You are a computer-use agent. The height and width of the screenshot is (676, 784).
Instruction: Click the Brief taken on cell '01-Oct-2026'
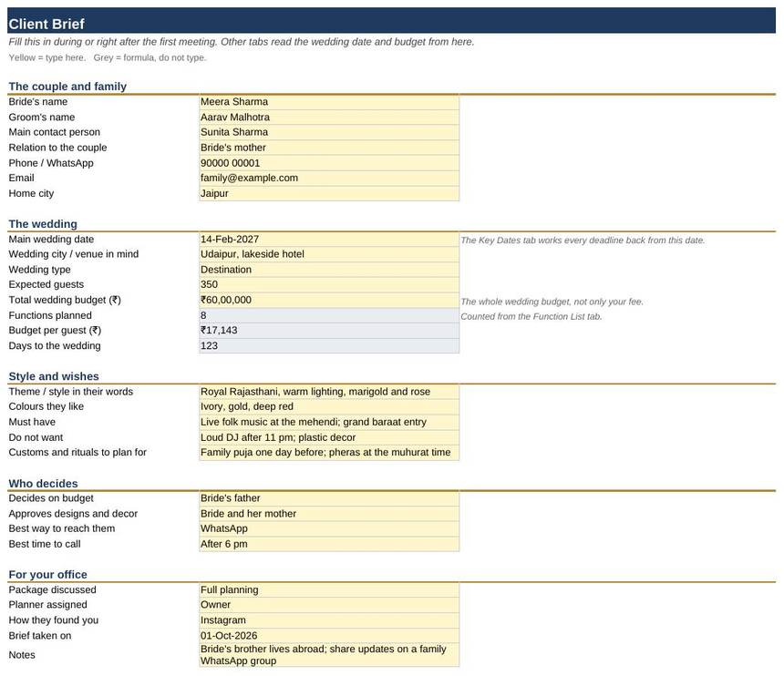pyautogui.click(x=329, y=636)
